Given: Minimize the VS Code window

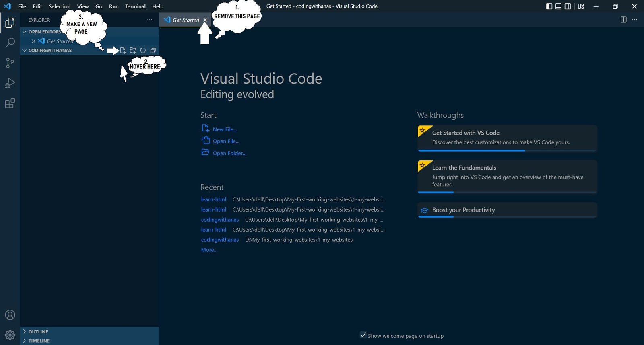Looking at the screenshot, I should [596, 6].
